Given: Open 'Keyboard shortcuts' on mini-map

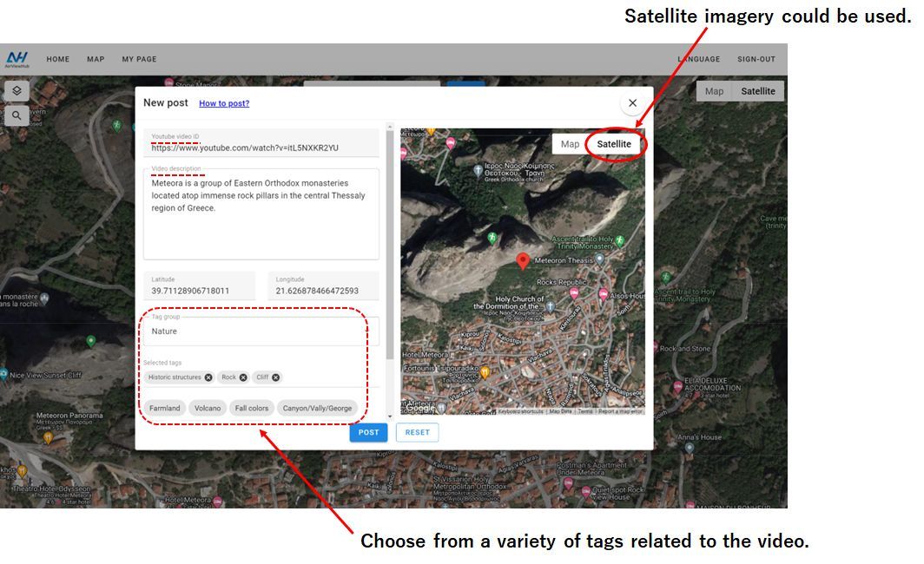Looking at the screenshot, I should pos(520,411).
